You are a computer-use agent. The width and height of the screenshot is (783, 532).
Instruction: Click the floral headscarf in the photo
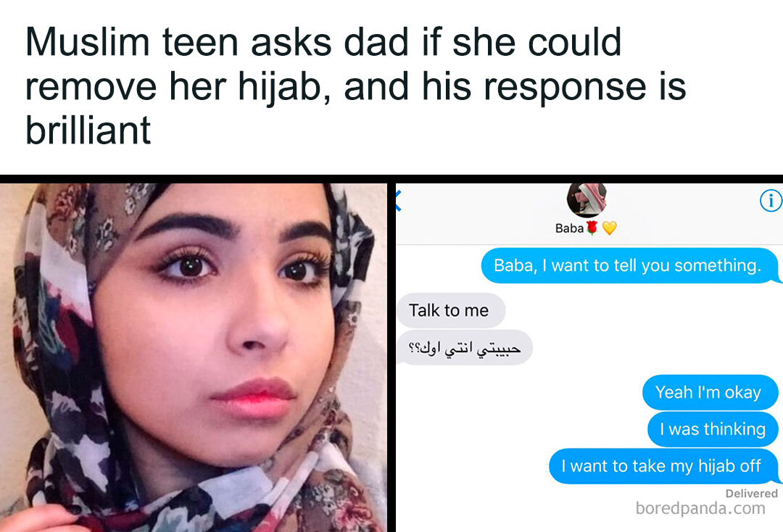pyautogui.click(x=60, y=349)
